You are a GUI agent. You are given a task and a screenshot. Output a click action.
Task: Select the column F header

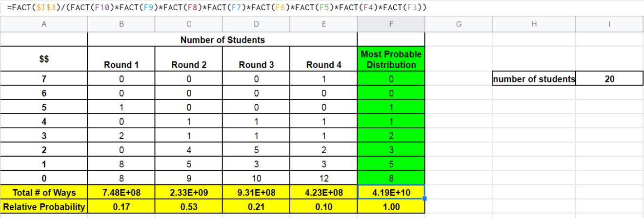click(x=391, y=25)
